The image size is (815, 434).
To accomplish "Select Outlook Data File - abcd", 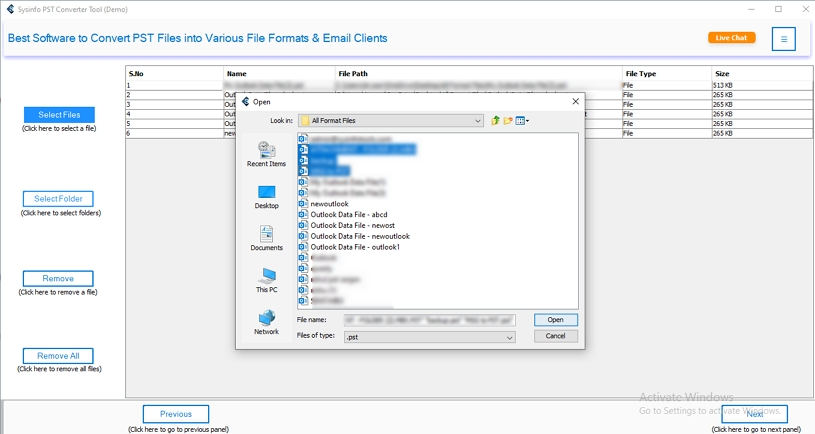I will [x=348, y=215].
